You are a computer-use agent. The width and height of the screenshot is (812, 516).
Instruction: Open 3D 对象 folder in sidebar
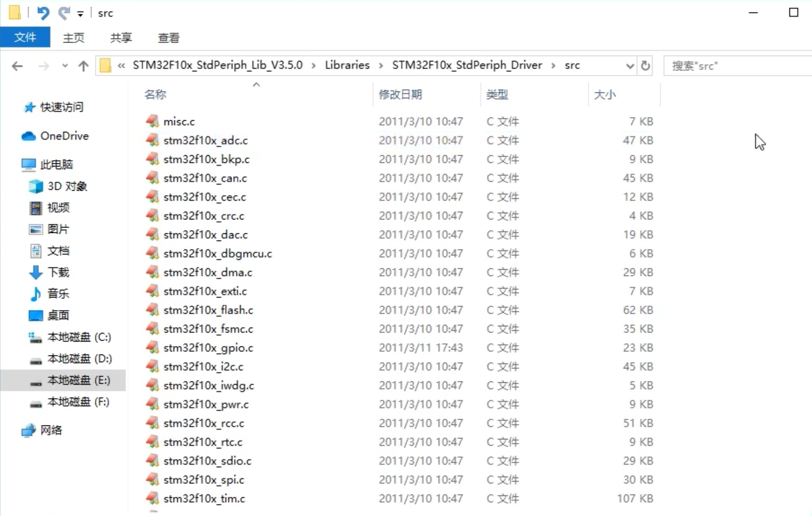click(58, 186)
